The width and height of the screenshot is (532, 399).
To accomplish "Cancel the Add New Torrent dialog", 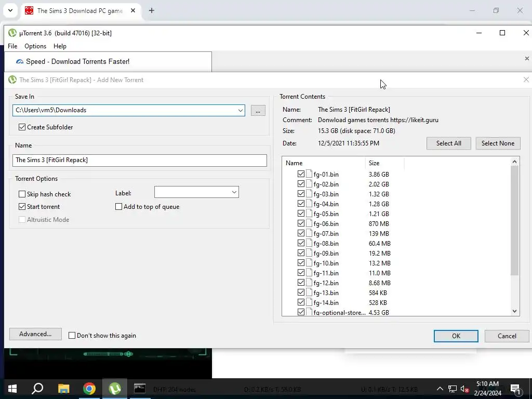I will pyautogui.click(x=507, y=336).
